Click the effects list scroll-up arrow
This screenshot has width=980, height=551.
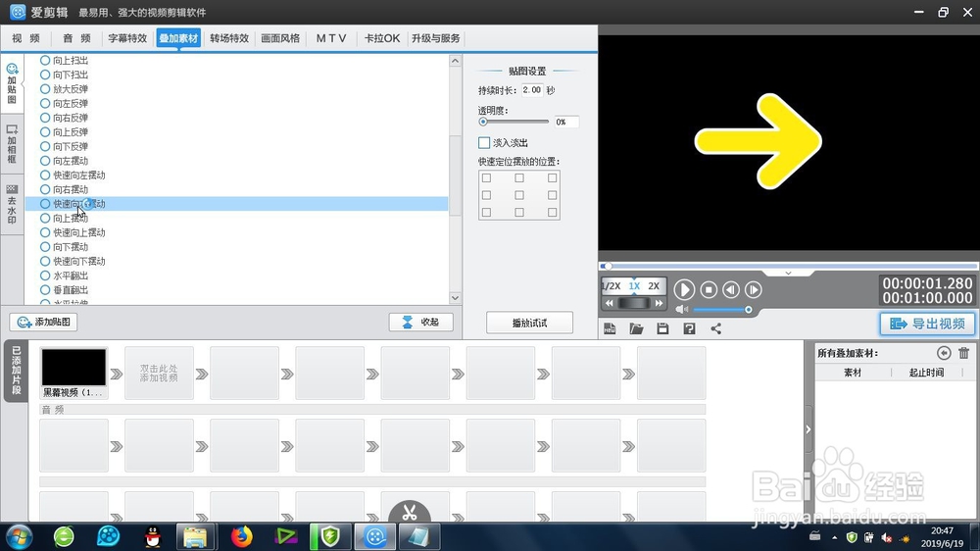click(x=455, y=61)
